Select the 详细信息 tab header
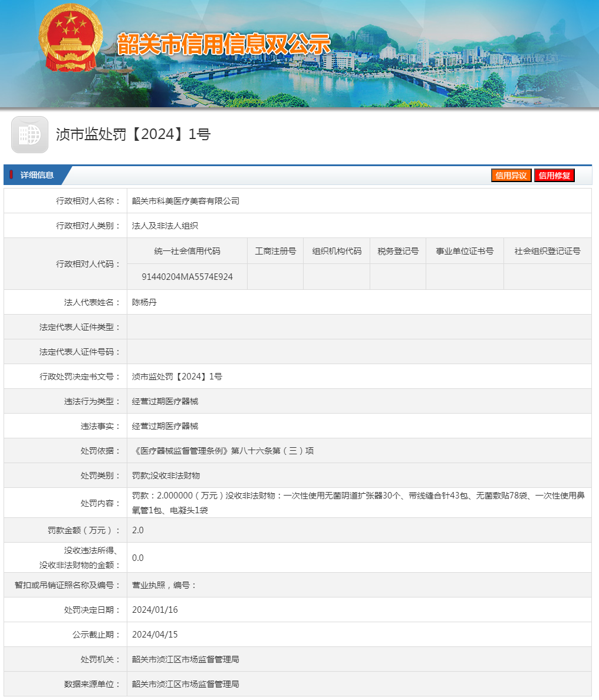Viewport: 599px width, 700px height. tap(37, 176)
